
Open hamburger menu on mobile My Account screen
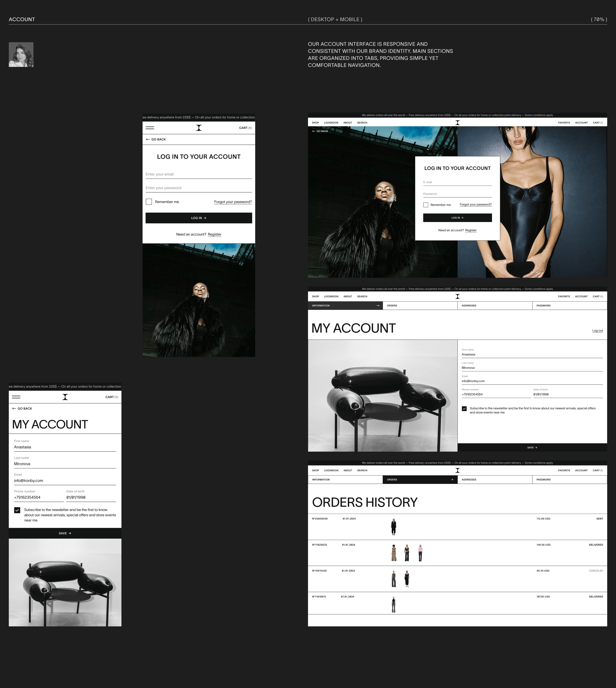pos(16,397)
